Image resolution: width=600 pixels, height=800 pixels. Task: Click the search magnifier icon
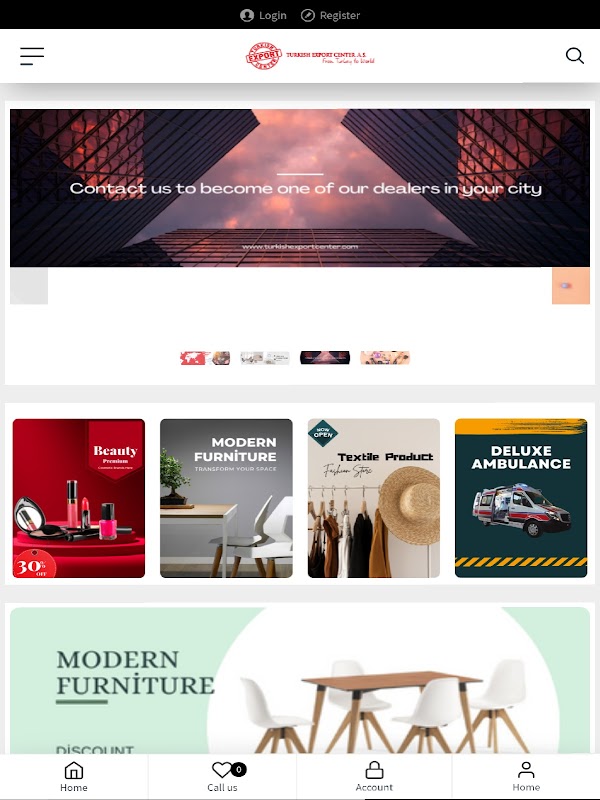point(574,56)
